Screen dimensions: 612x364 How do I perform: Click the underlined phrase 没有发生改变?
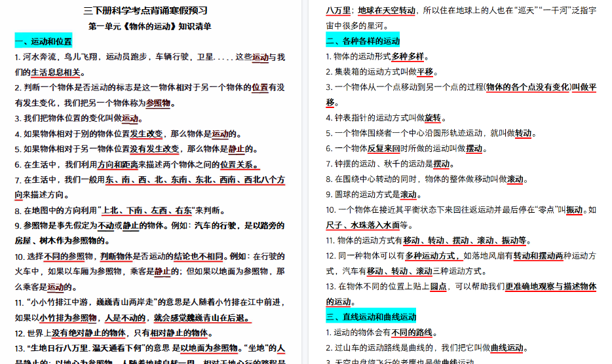[155, 149]
